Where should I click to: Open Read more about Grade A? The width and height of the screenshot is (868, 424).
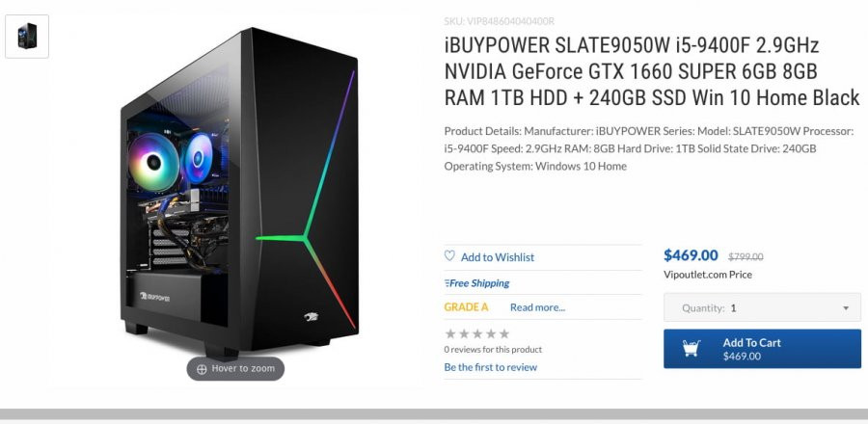[x=537, y=307]
